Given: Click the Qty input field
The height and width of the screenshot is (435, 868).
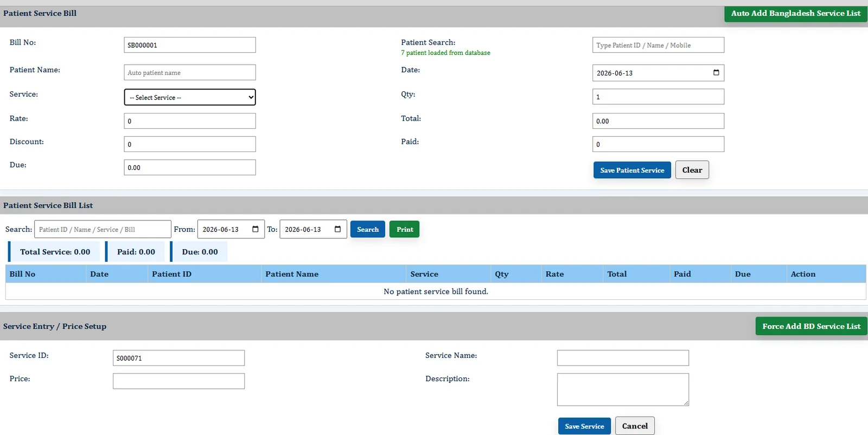Looking at the screenshot, I should pos(658,97).
